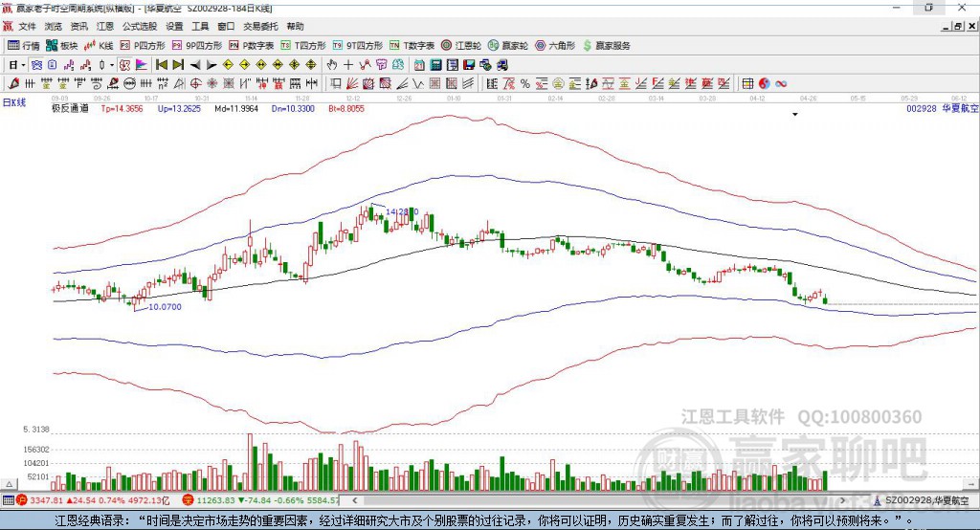This screenshot has width=980, height=530.
Task: Open the 文件 menu
Action: click(27, 26)
